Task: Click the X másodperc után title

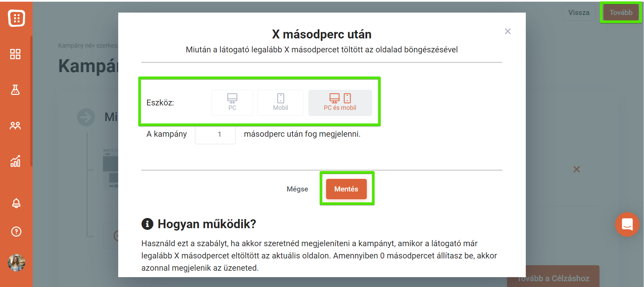Action: point(322,34)
